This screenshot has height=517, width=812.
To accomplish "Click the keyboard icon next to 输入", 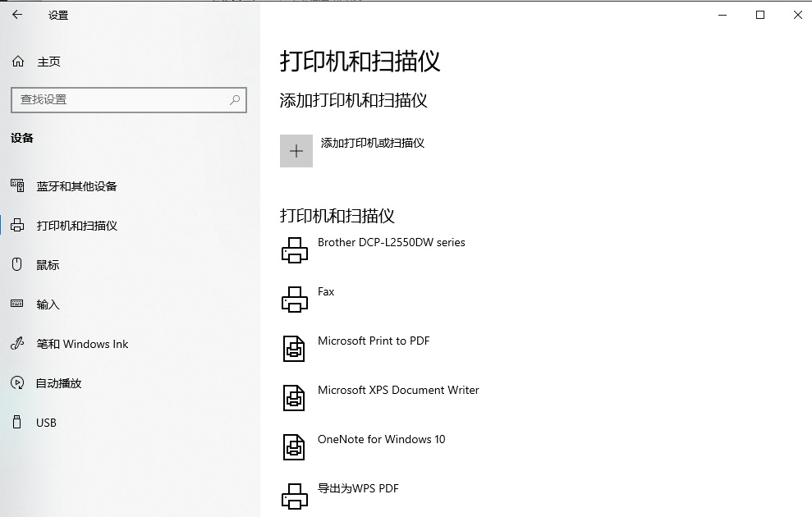I will [x=17, y=304].
